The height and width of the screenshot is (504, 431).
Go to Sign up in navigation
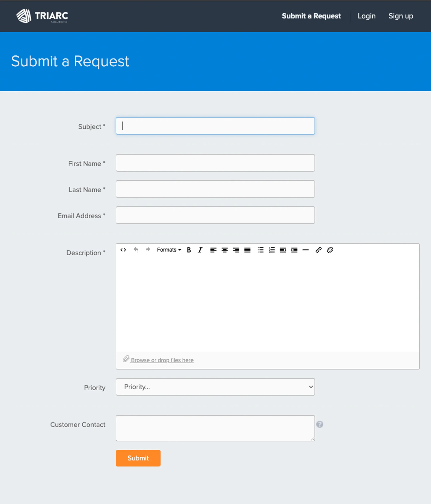click(x=400, y=16)
